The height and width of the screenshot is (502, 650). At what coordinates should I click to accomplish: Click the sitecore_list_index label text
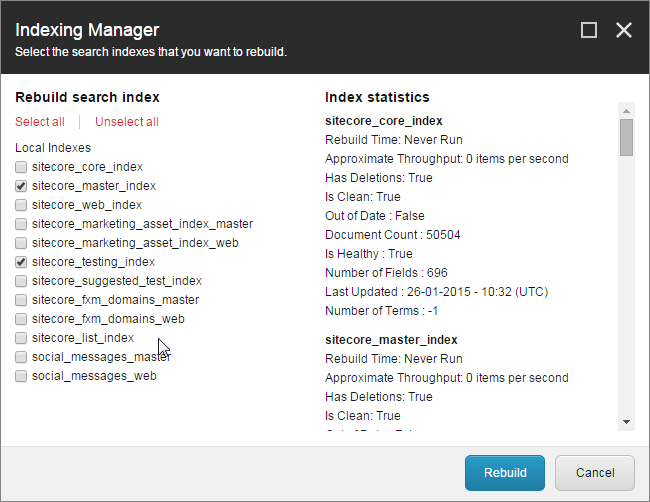coord(83,338)
